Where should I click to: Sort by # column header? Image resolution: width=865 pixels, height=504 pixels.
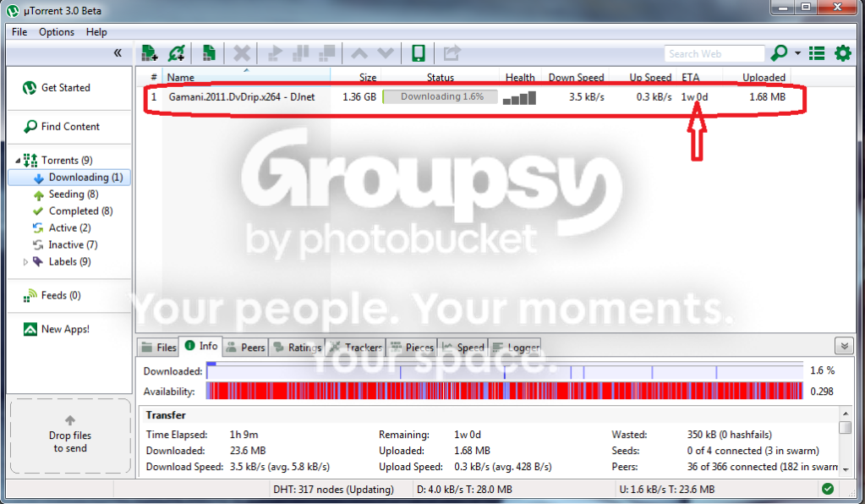(x=150, y=77)
